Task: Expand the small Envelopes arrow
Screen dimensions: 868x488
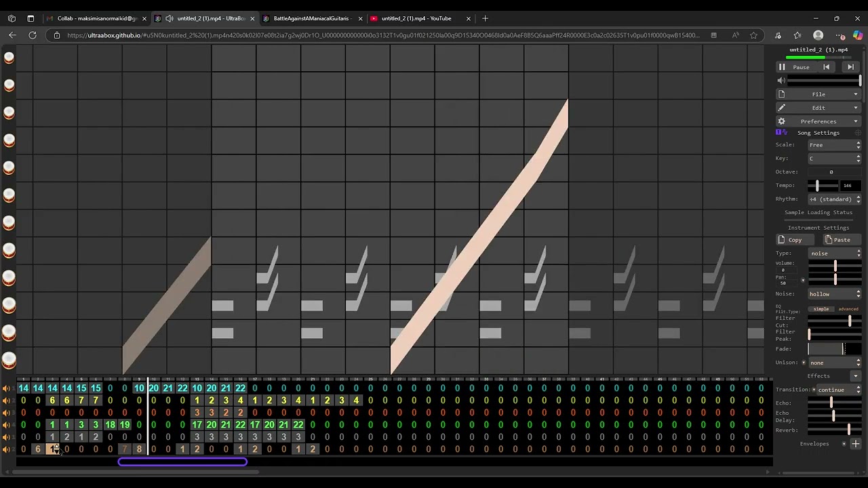Action: [844, 444]
